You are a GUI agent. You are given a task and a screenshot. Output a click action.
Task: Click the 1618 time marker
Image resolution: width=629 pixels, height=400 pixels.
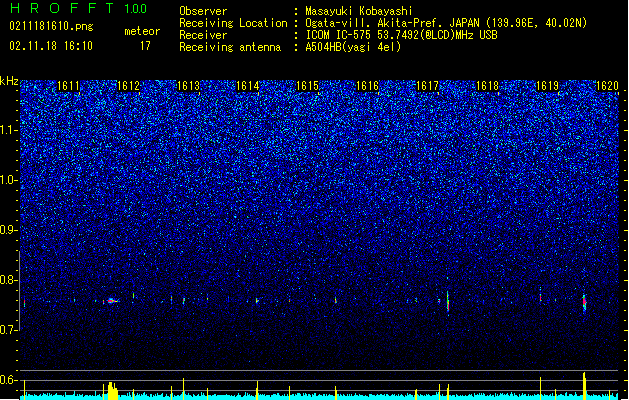[487, 86]
